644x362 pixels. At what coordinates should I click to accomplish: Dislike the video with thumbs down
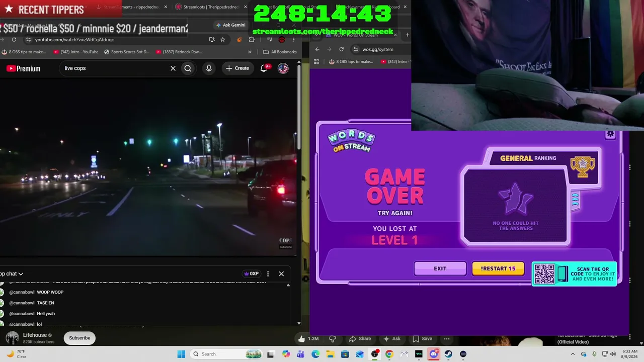tap(332, 339)
